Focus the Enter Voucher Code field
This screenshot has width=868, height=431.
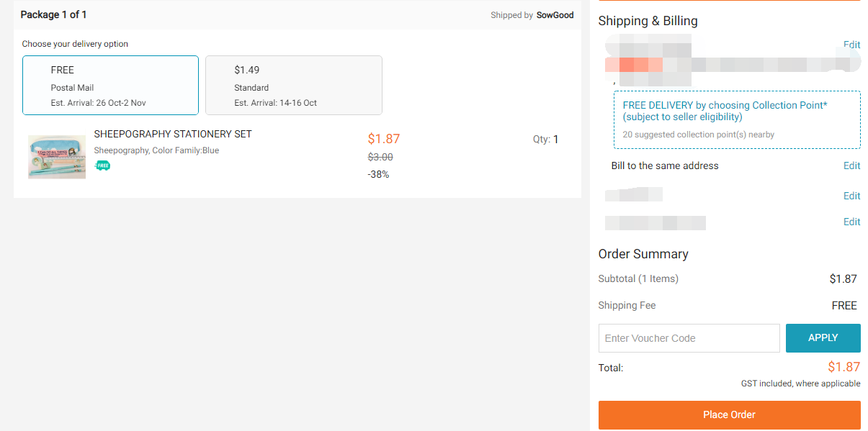click(x=689, y=338)
